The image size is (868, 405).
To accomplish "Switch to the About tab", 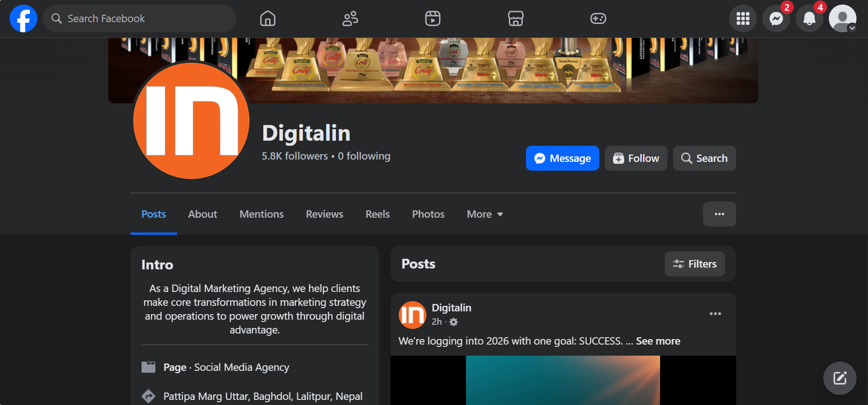I will click(x=202, y=214).
